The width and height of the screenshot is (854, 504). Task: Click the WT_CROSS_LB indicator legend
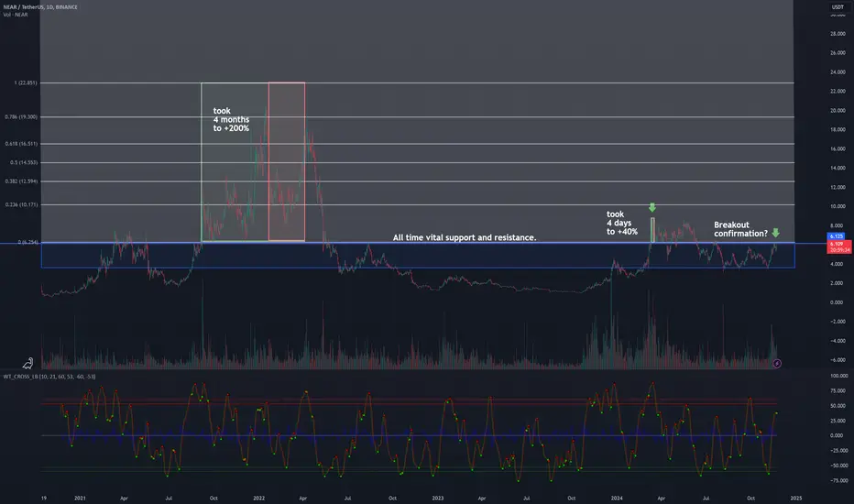tap(49, 377)
